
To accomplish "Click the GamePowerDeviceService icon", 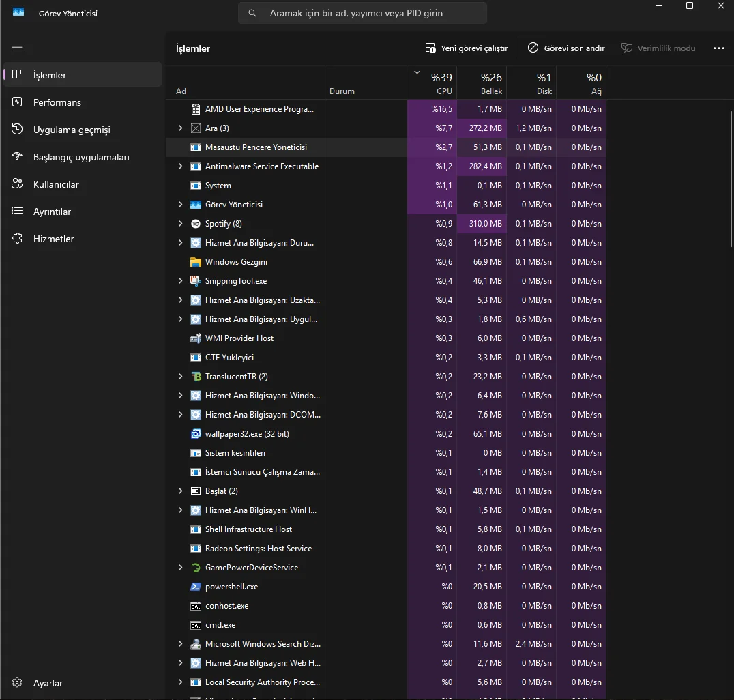I will tap(196, 568).
